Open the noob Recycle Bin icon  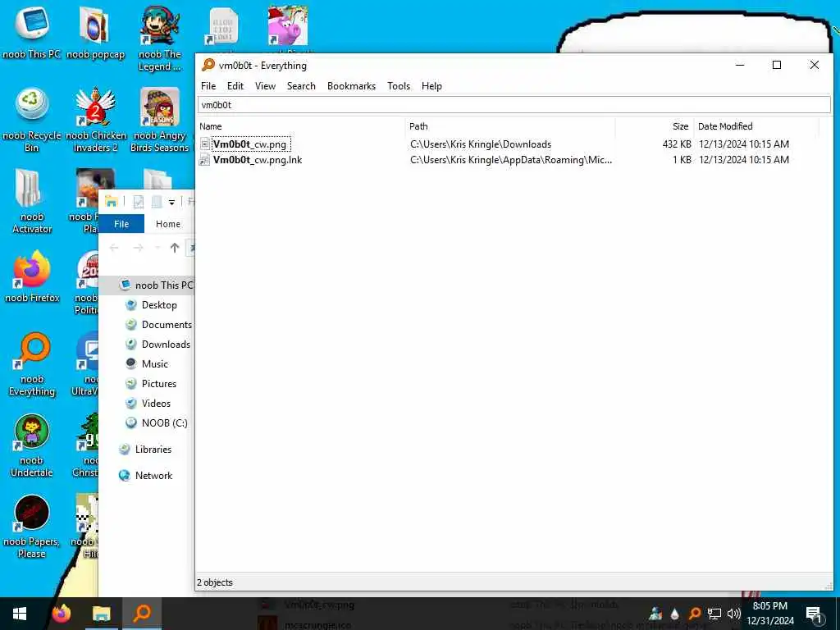pos(32,119)
